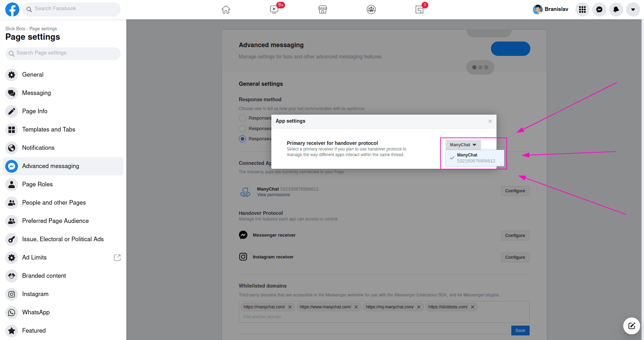
Task: Click the Messenger receiver logo icon
Action: click(243, 235)
